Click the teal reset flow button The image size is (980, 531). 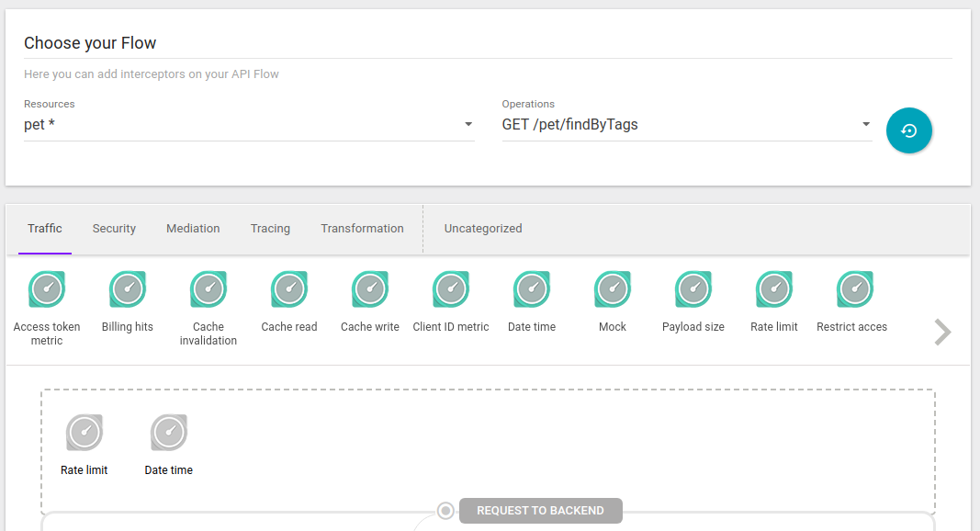908,130
